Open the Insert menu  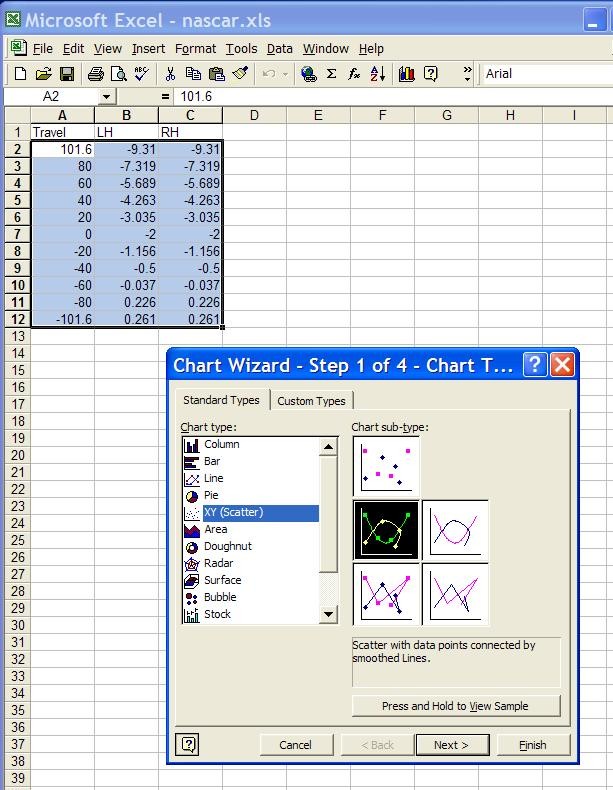[148, 48]
